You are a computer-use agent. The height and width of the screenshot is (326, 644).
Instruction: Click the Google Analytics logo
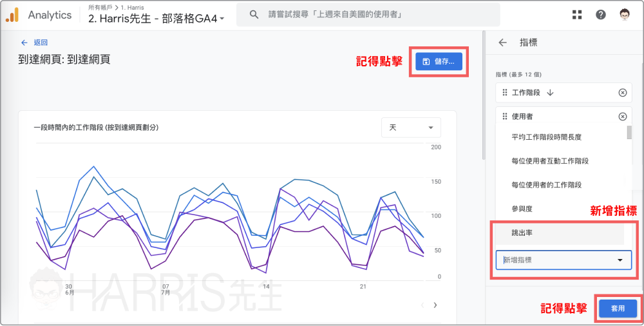[x=12, y=15]
